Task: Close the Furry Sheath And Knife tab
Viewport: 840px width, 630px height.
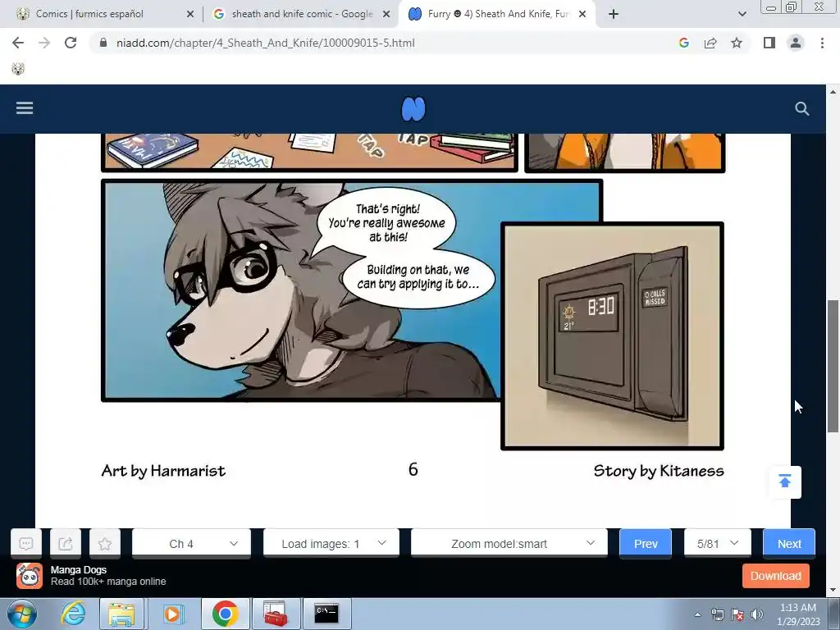Action: (x=582, y=14)
